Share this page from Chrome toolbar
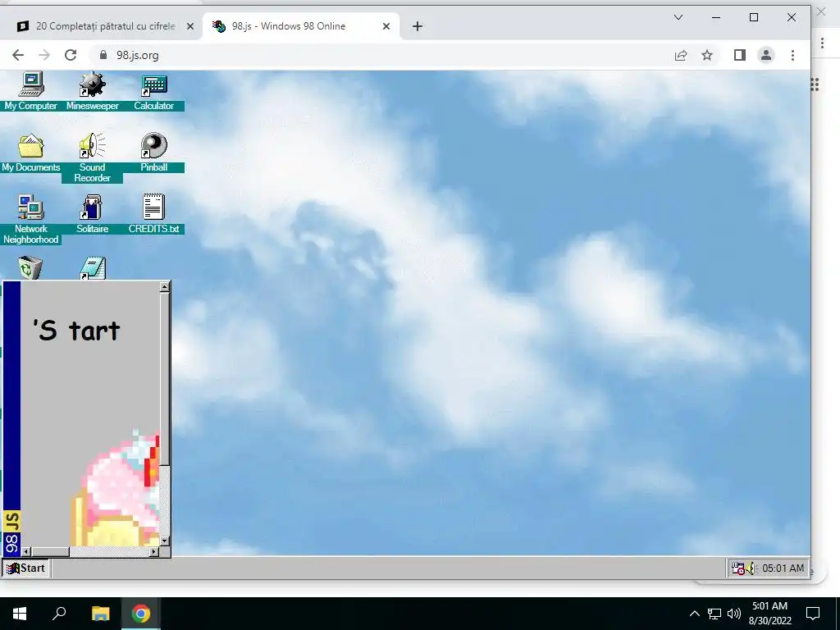Viewport: 840px width, 630px height. tap(681, 55)
